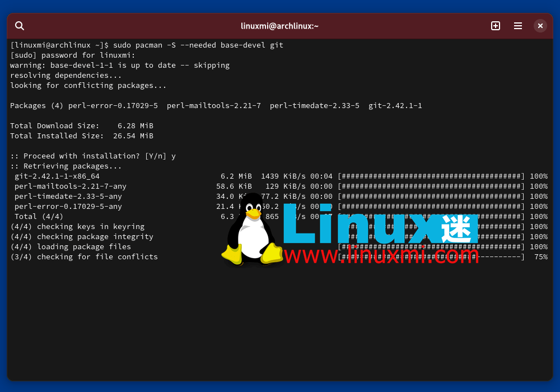The image size is (560, 392).
Task: Click the 1439 KiB/s speed value
Action: (x=283, y=176)
